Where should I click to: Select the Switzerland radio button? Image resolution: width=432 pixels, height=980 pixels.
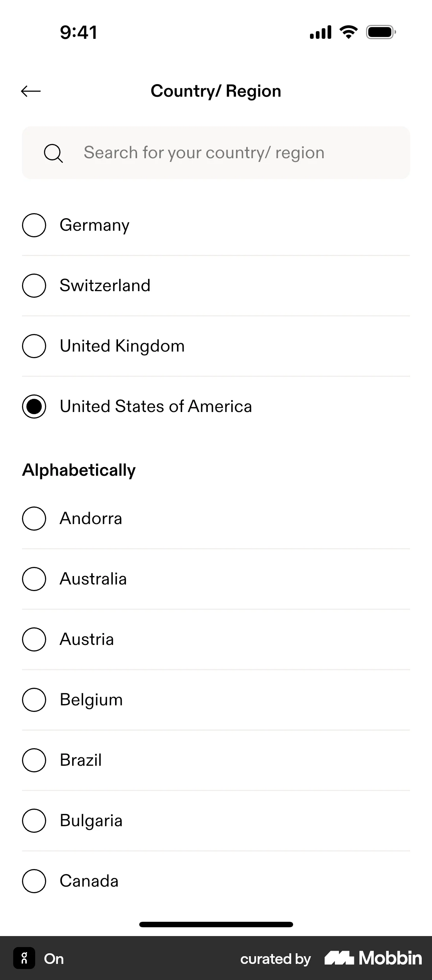click(34, 286)
